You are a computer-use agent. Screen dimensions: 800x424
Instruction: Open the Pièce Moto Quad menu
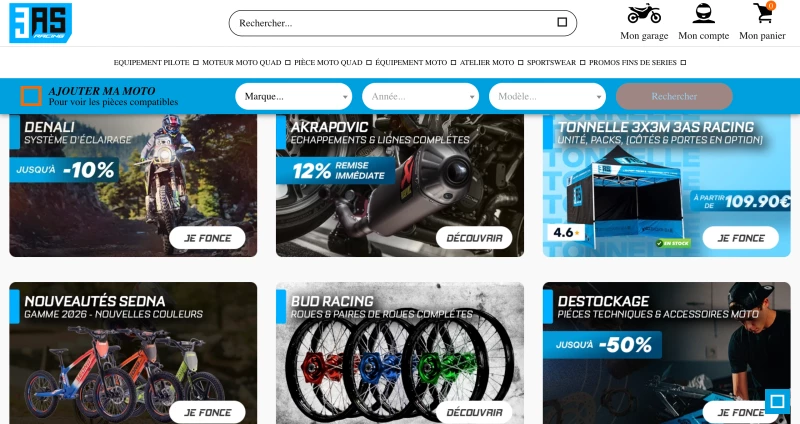(328, 63)
